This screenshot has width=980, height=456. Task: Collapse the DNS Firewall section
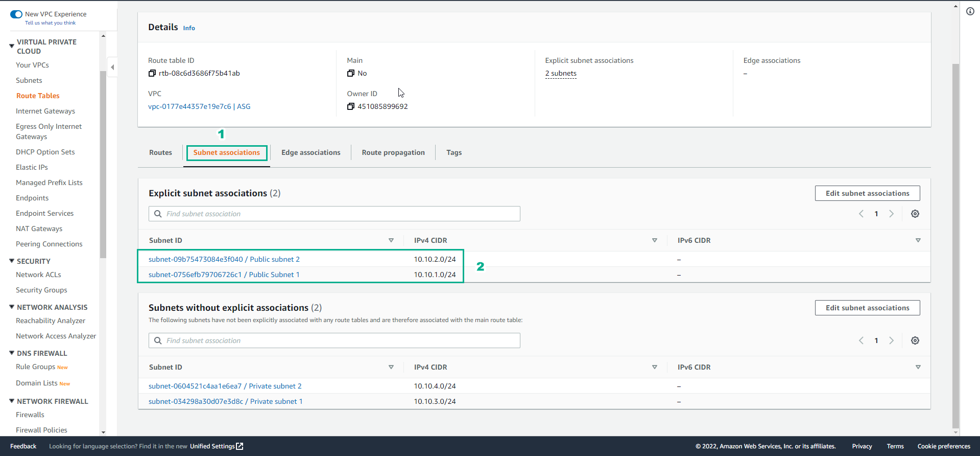[11, 353]
